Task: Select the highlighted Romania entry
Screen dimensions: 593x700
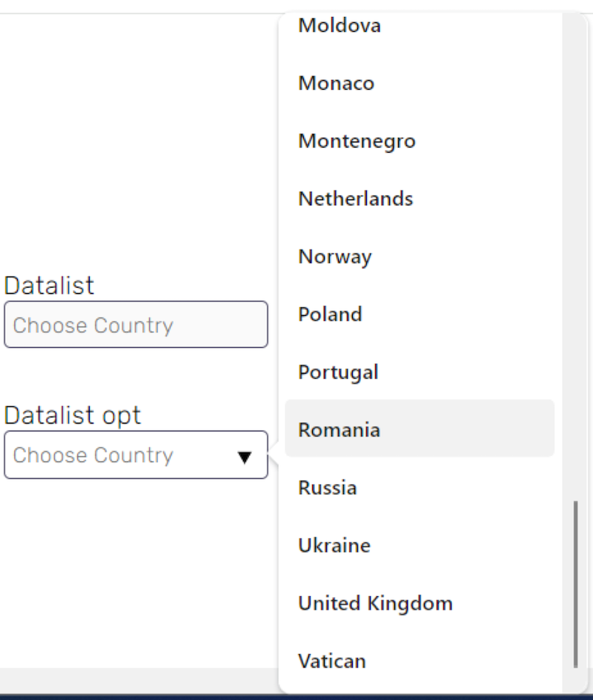Action: point(420,429)
